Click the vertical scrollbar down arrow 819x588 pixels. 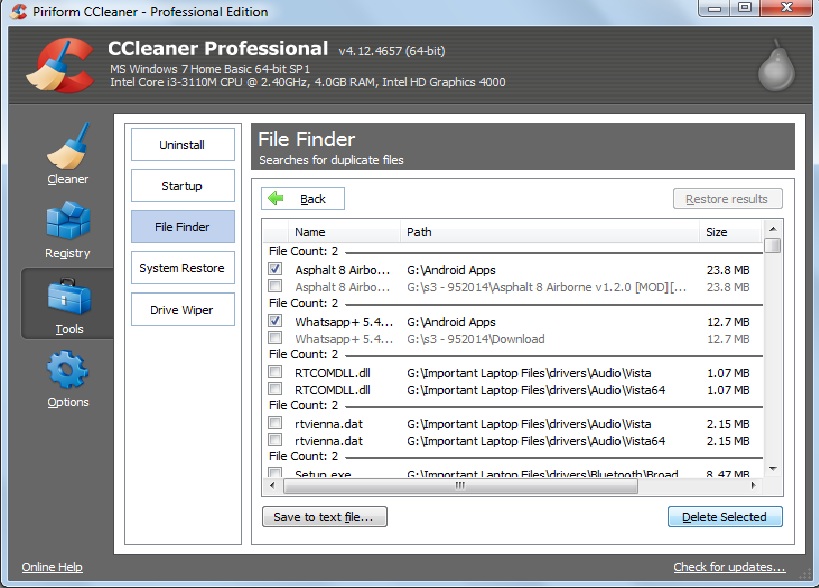(x=773, y=469)
